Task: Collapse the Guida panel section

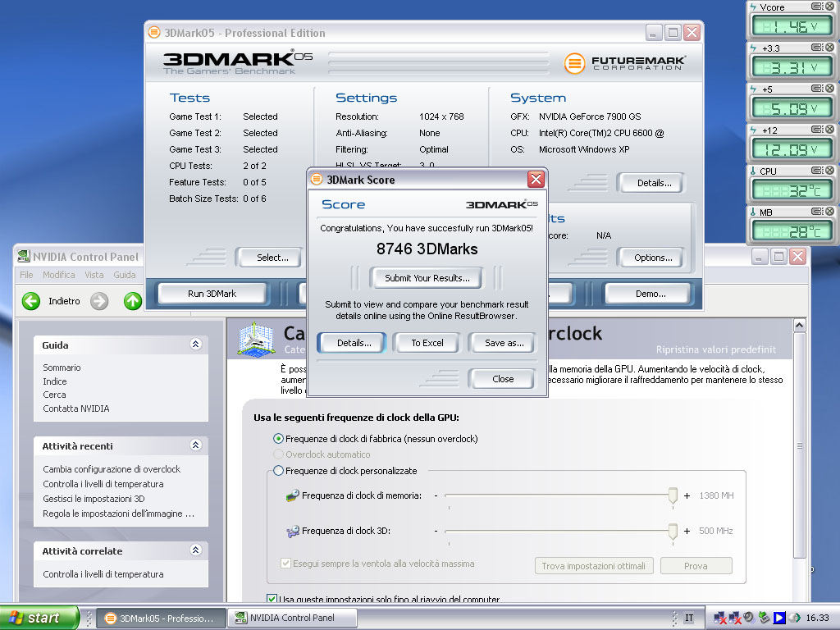Action: click(195, 345)
